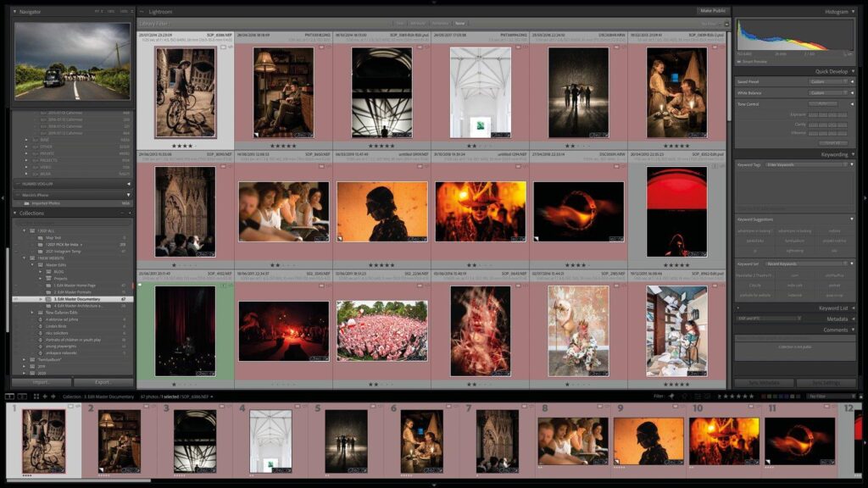Screen dimensions: 868x488
Task: Switch to grid view via filmstrip icon
Action: (34, 396)
